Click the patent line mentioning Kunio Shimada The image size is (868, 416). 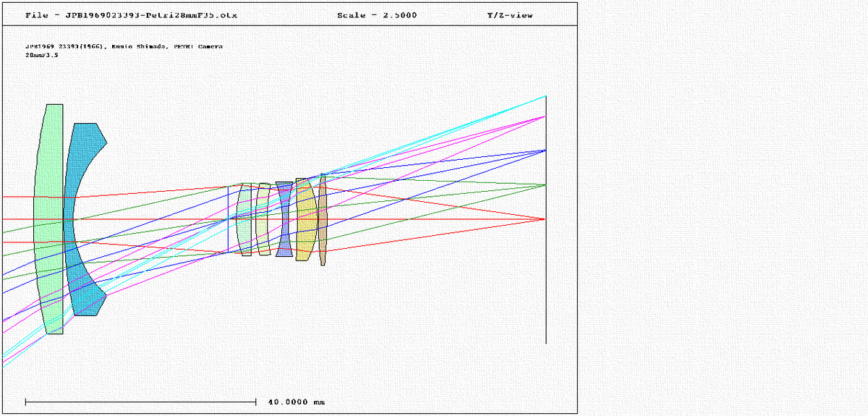pyautogui.click(x=124, y=46)
